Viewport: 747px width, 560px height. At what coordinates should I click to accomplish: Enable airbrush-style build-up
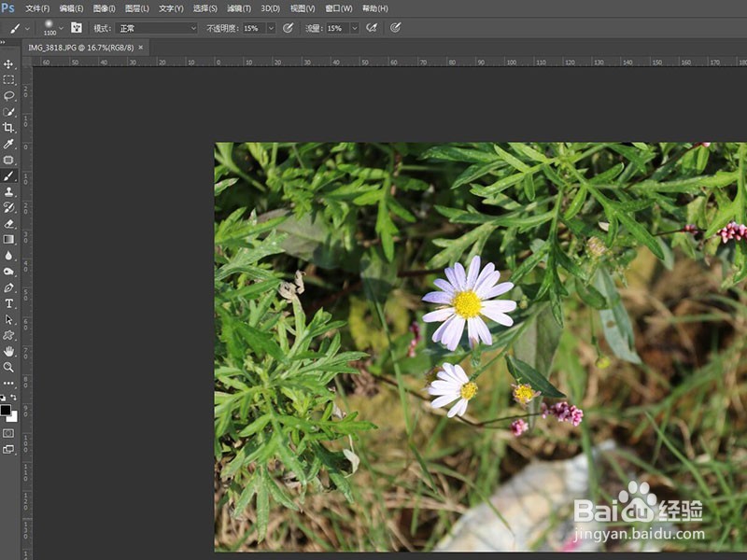[372, 28]
